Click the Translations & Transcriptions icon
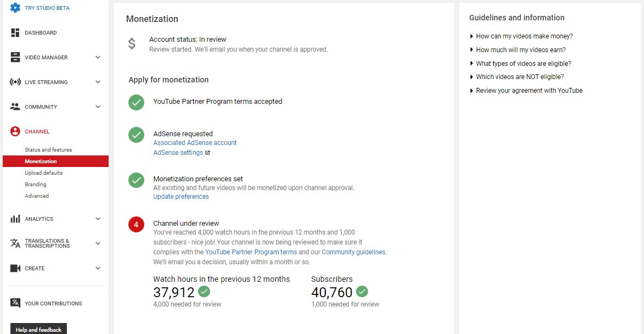644x334 pixels. [15, 243]
